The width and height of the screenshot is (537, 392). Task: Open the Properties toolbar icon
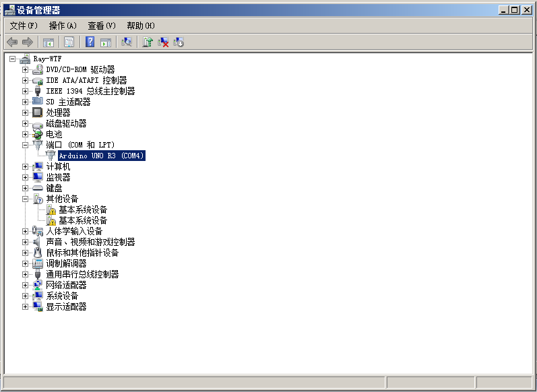point(69,42)
